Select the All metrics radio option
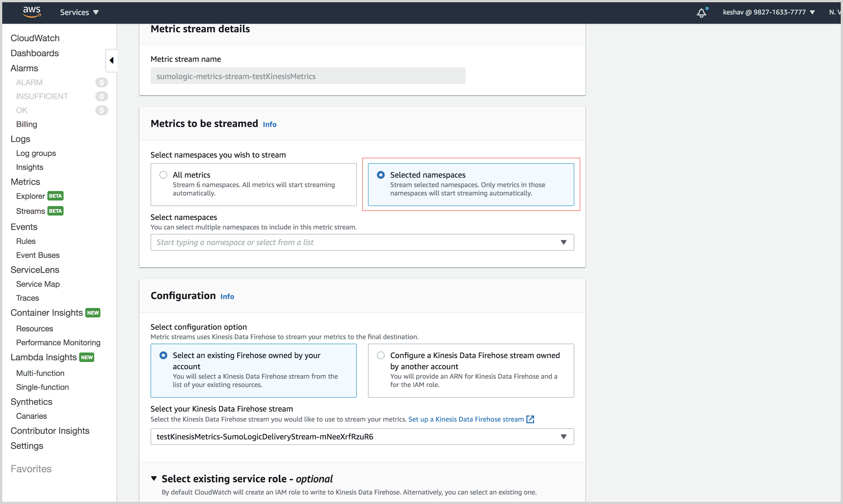This screenshot has width=843, height=504. (163, 175)
